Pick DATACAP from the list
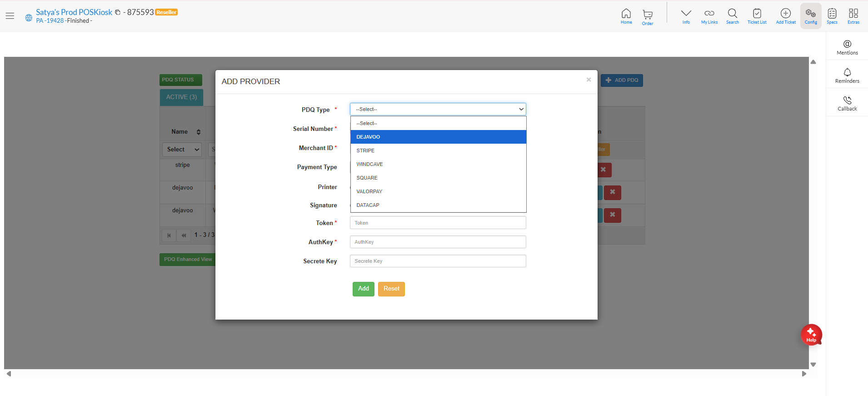Screen dimensions: 868x396 coord(438,205)
